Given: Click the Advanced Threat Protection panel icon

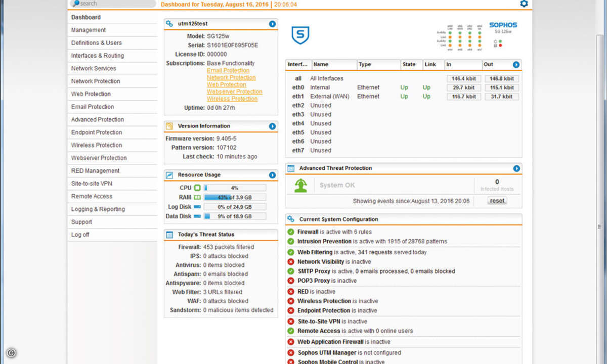Looking at the screenshot, I should (x=291, y=168).
